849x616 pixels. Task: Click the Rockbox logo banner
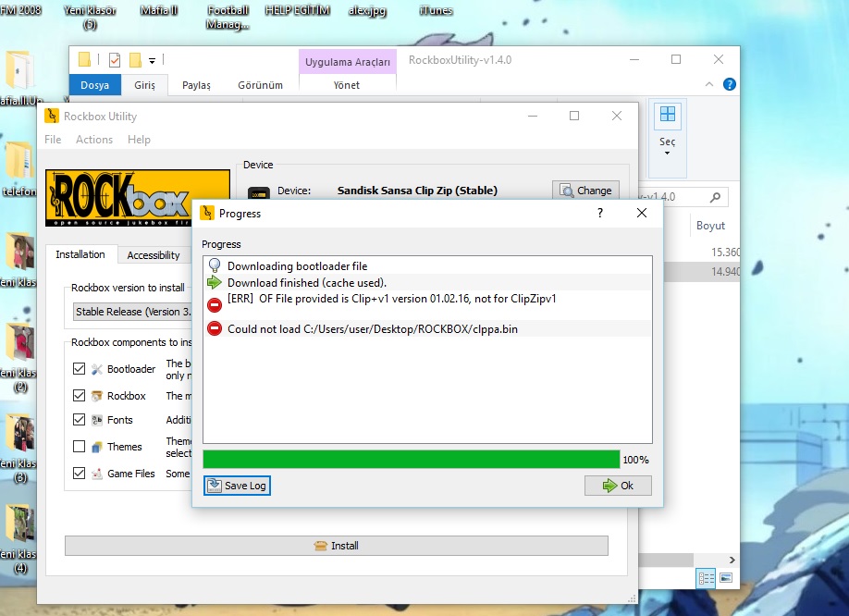click(x=119, y=198)
